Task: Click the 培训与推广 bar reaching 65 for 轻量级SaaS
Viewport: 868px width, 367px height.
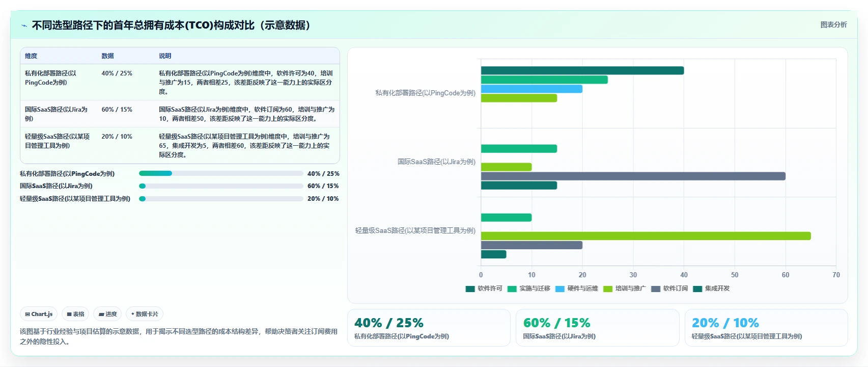Action: click(x=646, y=235)
